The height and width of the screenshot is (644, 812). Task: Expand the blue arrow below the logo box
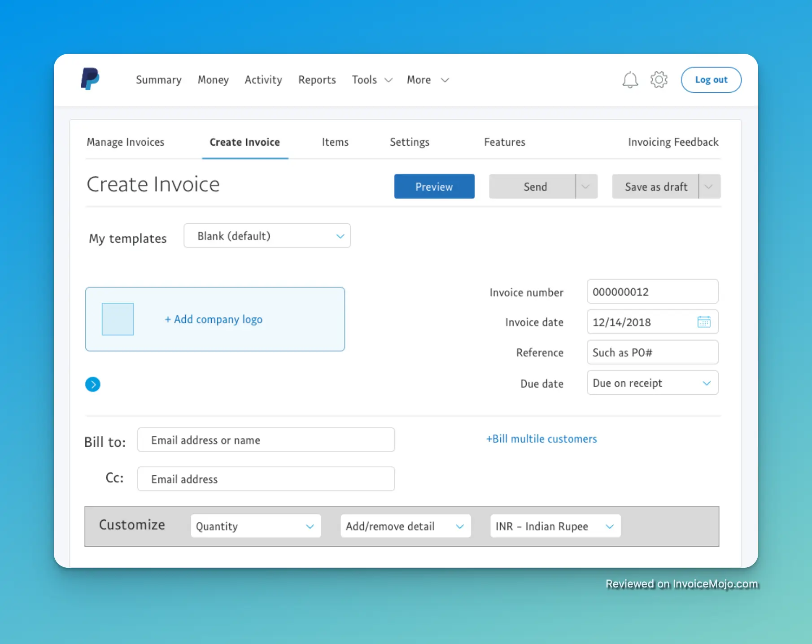point(93,384)
